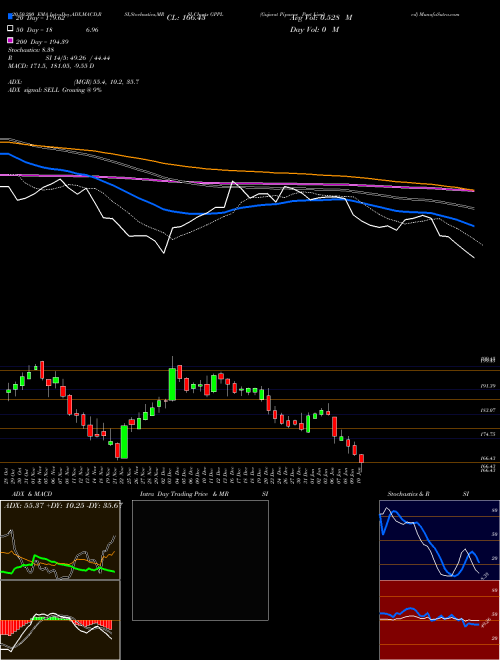
Task: Click the ADX +DY -DY values header
Action: (63, 505)
